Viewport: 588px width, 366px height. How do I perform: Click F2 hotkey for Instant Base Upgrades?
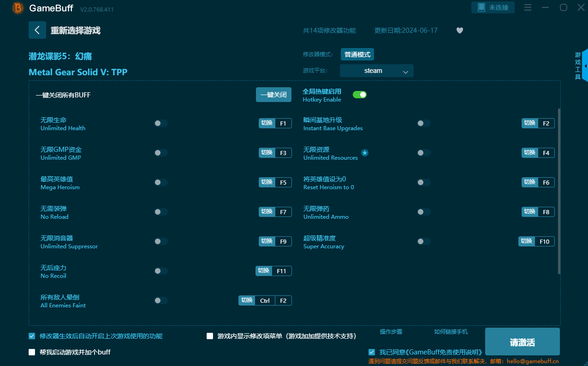tap(538, 123)
